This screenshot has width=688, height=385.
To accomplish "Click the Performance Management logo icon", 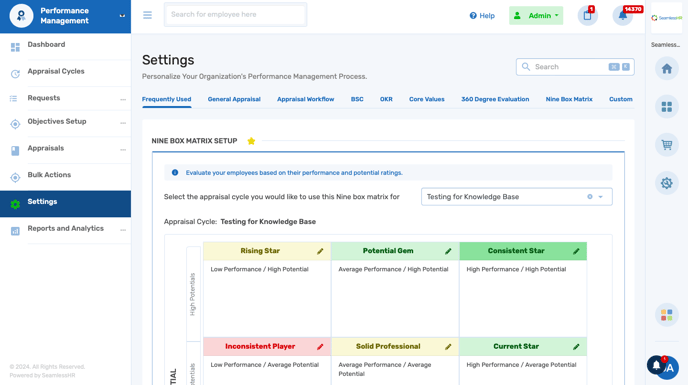I will click(x=21, y=16).
